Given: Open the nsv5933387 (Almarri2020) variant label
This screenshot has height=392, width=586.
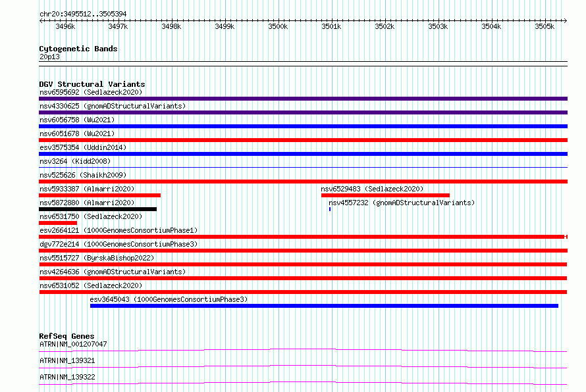Looking at the screenshot, I should (87, 189).
